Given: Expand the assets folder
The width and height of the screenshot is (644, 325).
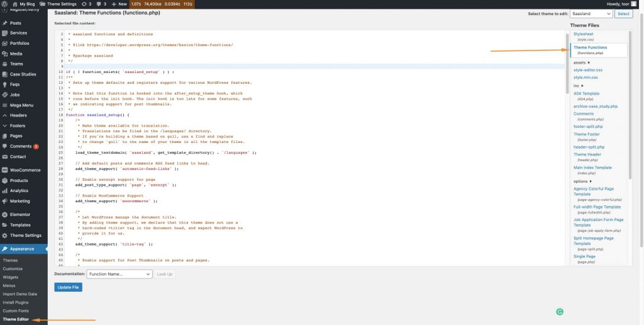Looking at the screenshot, I should pos(582,62).
